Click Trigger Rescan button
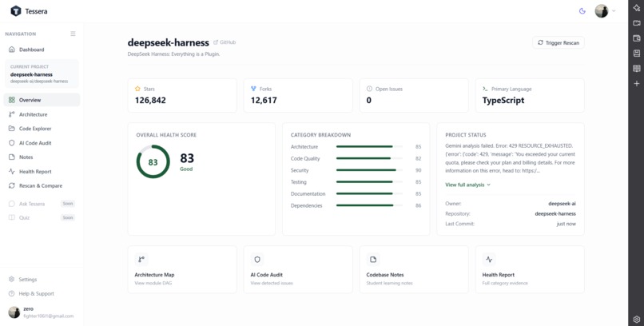 [559, 42]
